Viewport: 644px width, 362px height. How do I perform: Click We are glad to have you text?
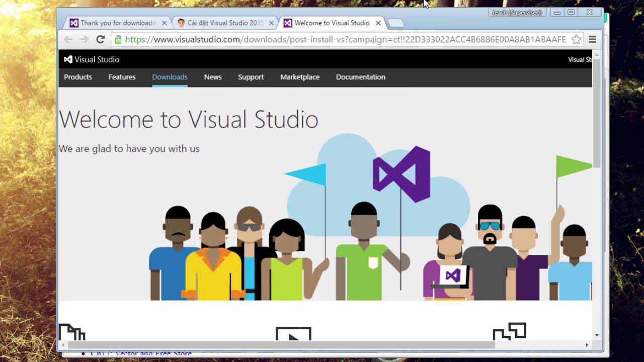click(129, 148)
